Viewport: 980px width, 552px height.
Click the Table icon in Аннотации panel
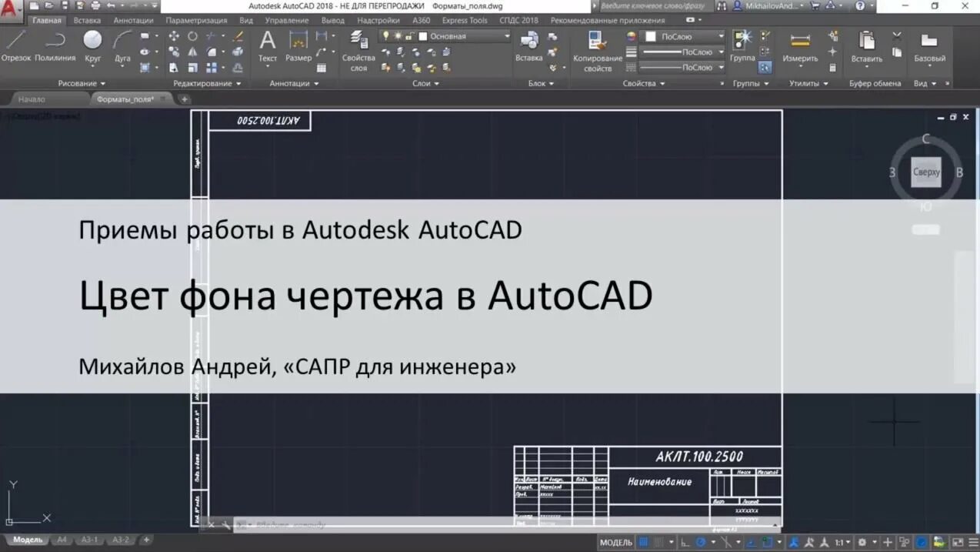point(322,68)
